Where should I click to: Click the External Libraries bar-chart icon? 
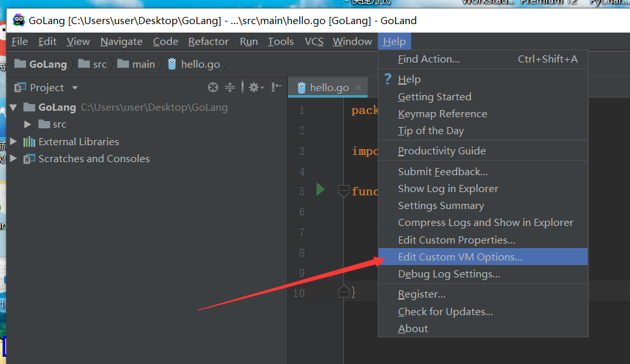click(x=29, y=141)
